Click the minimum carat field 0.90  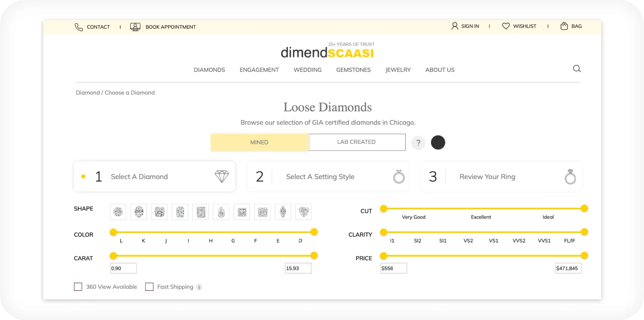(x=123, y=268)
